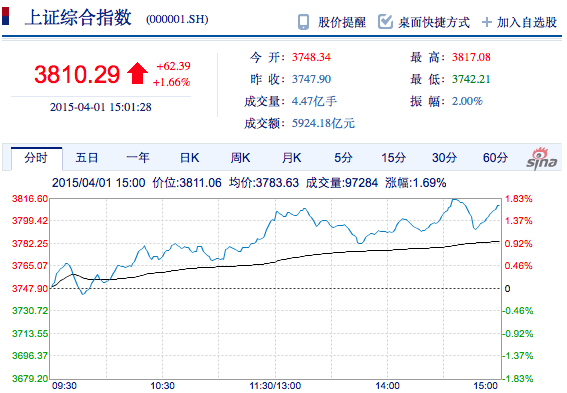The height and width of the screenshot is (393, 567).
Task: Click the y-axis label 3713.55
Action: pos(30,333)
